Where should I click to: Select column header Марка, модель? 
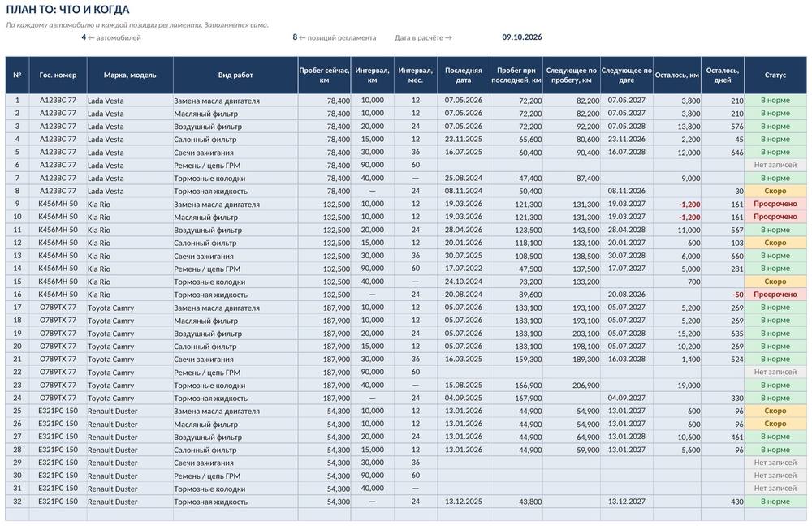coord(130,75)
